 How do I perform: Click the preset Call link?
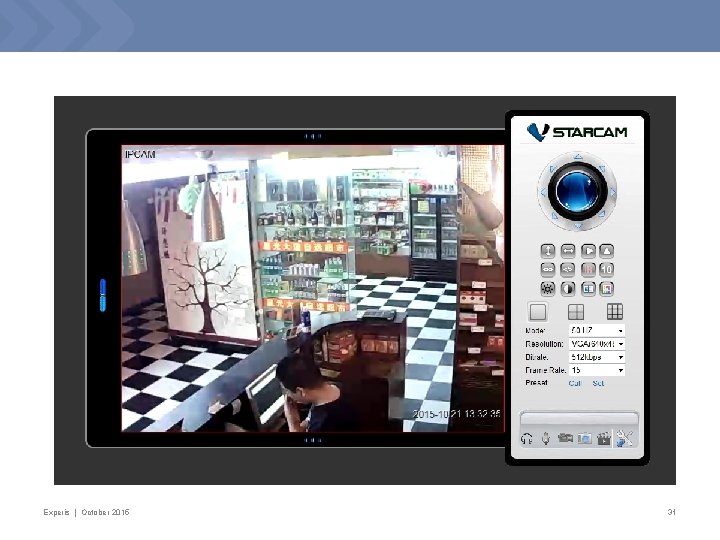[x=575, y=383]
